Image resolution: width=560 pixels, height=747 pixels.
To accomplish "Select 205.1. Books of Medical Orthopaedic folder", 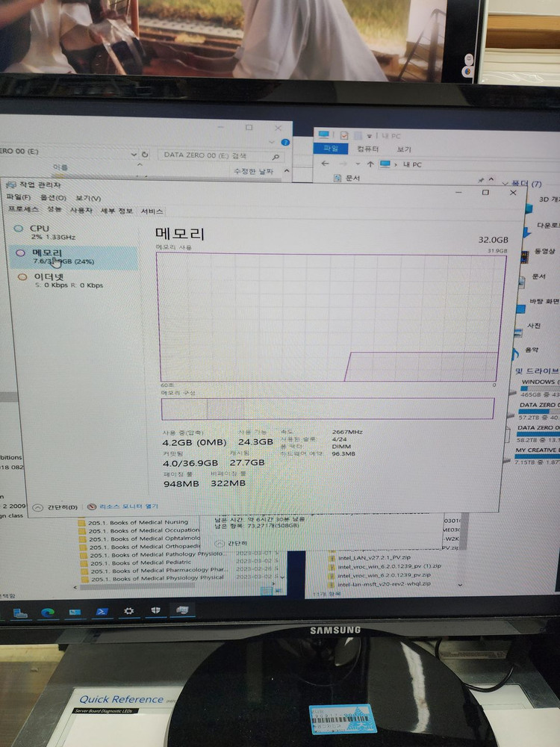I will click(140, 547).
